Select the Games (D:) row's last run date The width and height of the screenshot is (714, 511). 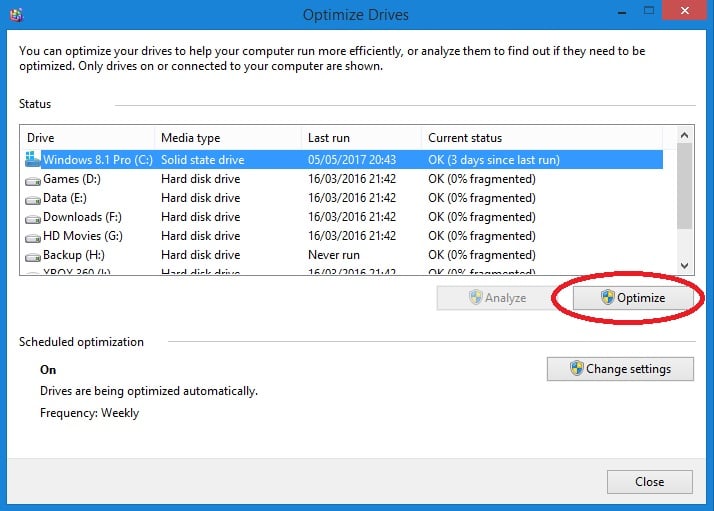(x=352, y=179)
